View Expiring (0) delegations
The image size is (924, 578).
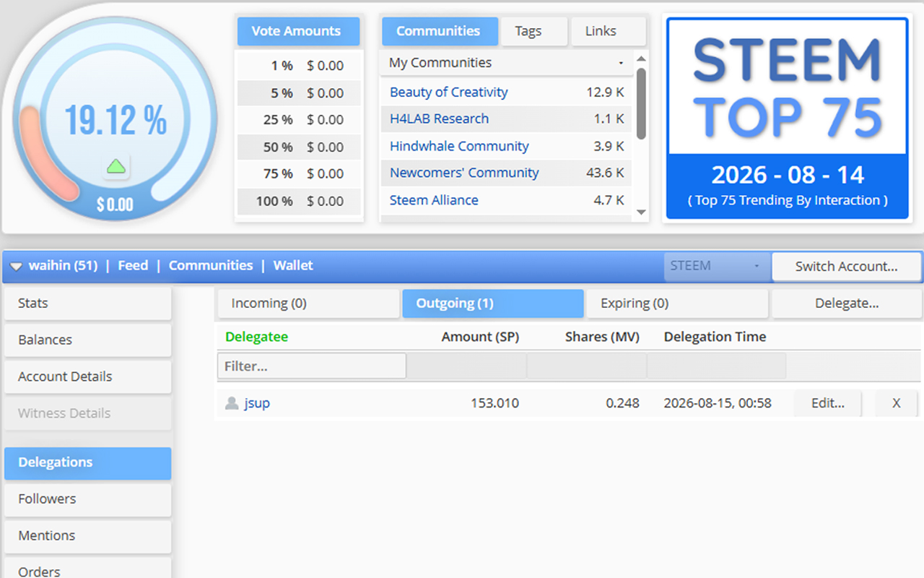[x=677, y=303]
